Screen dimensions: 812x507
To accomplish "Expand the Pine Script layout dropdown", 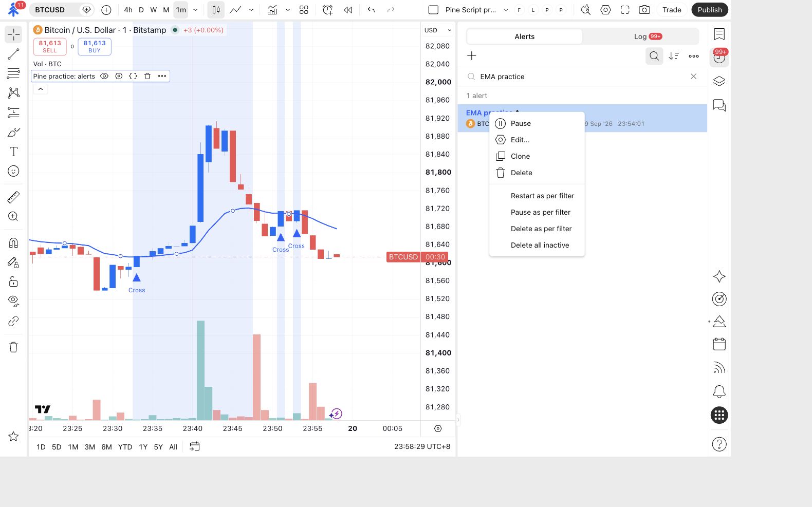I will (x=506, y=10).
